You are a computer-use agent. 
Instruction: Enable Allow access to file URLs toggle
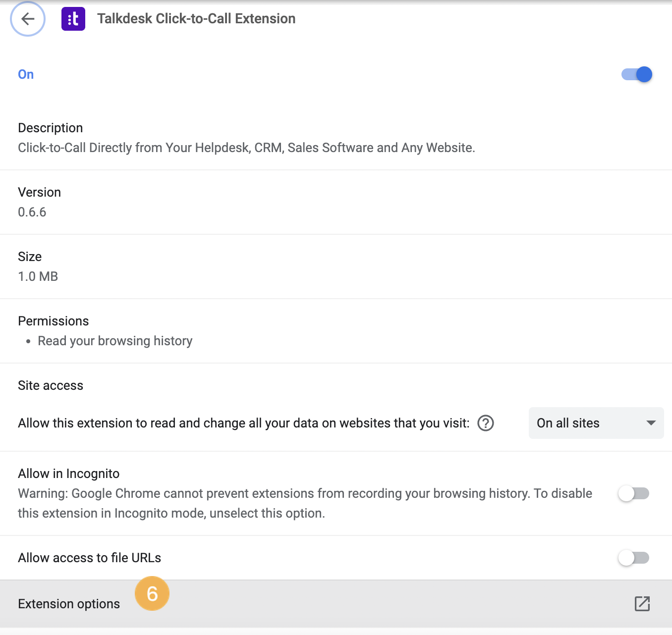tap(634, 558)
